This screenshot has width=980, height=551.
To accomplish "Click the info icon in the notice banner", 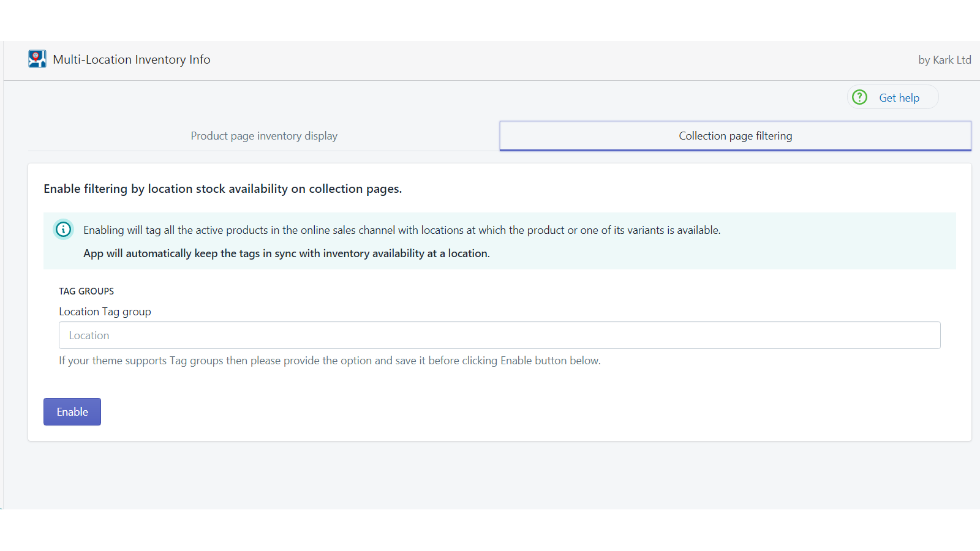I will click(x=64, y=230).
